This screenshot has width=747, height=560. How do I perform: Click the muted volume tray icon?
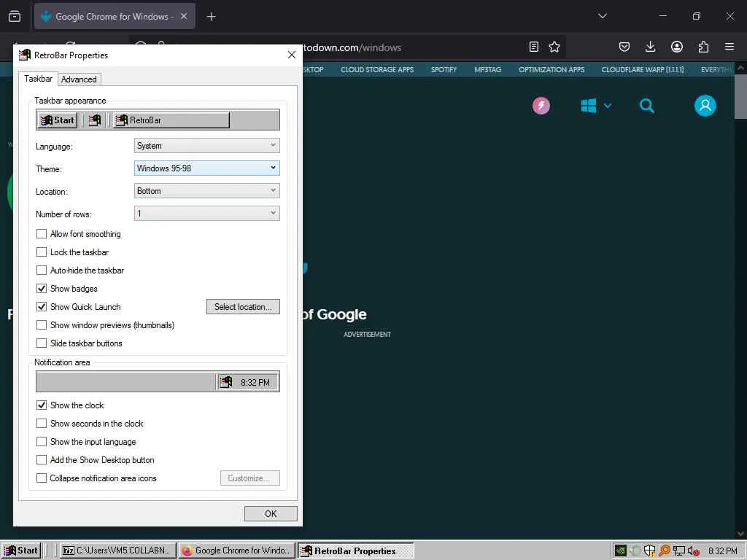coord(694,551)
